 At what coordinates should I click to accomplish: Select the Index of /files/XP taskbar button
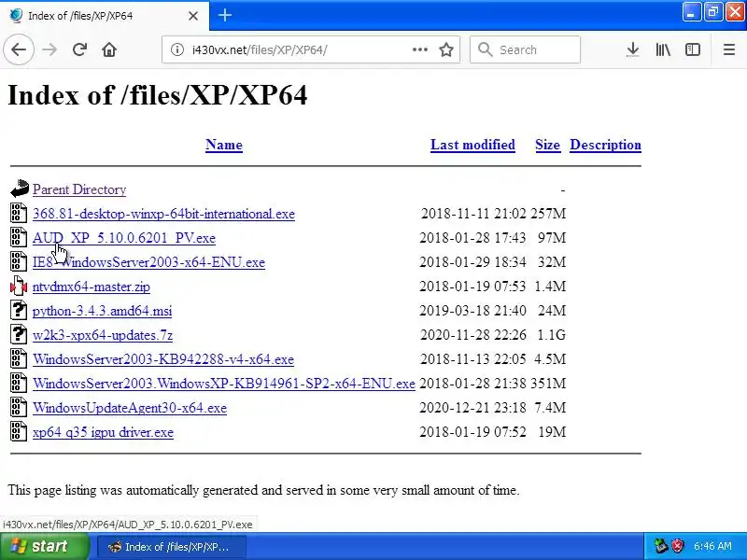click(x=172, y=547)
